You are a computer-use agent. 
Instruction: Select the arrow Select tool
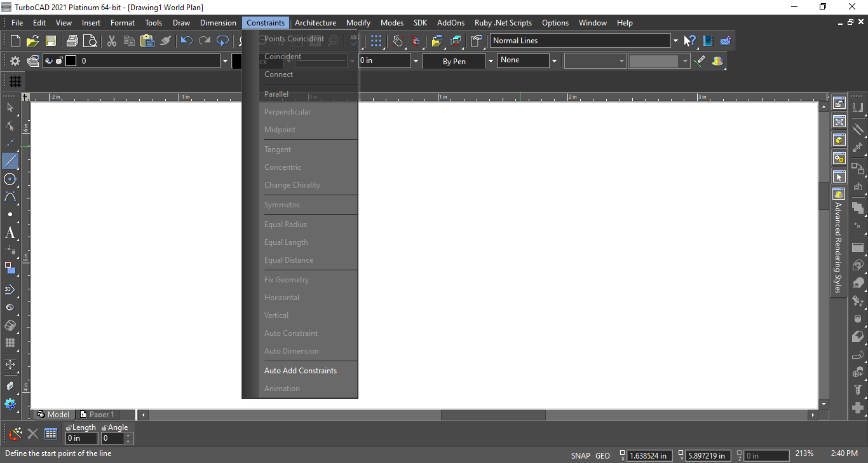[x=10, y=107]
